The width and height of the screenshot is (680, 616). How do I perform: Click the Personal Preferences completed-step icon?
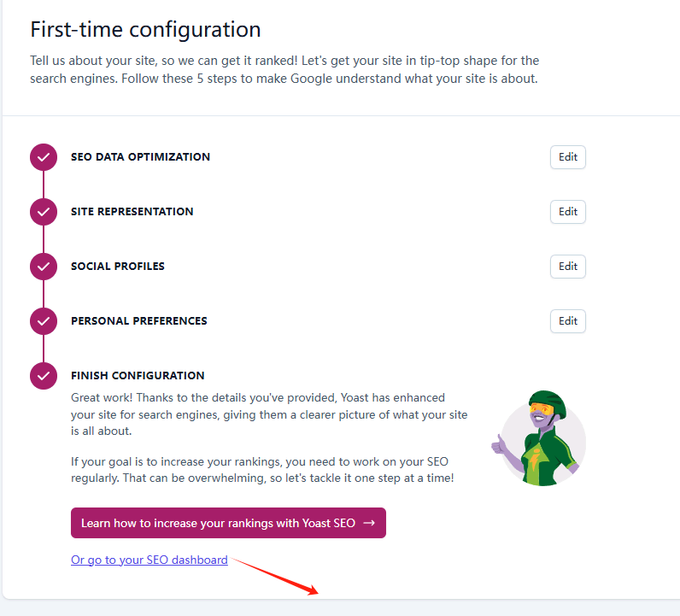(x=43, y=321)
